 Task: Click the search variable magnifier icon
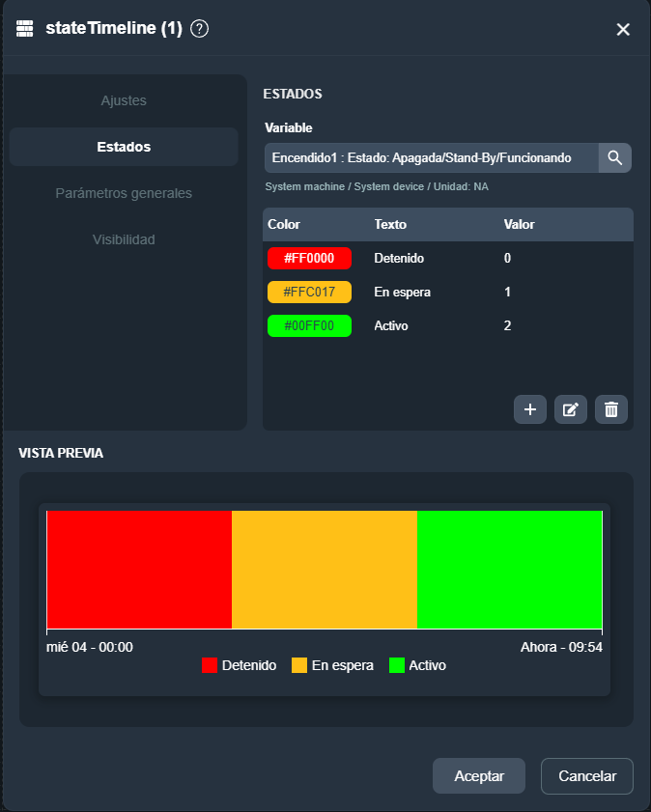[x=614, y=157]
